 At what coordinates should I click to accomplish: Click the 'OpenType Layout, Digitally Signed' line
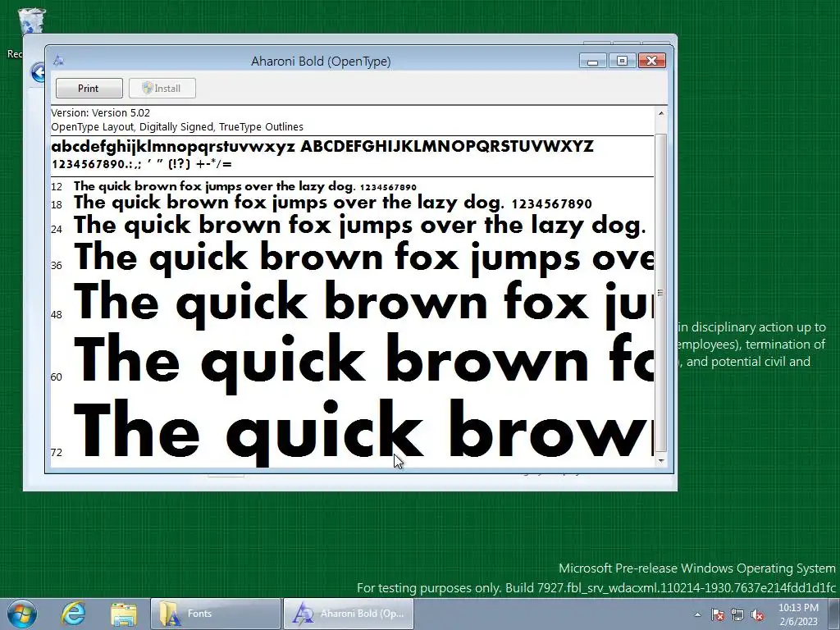click(177, 127)
